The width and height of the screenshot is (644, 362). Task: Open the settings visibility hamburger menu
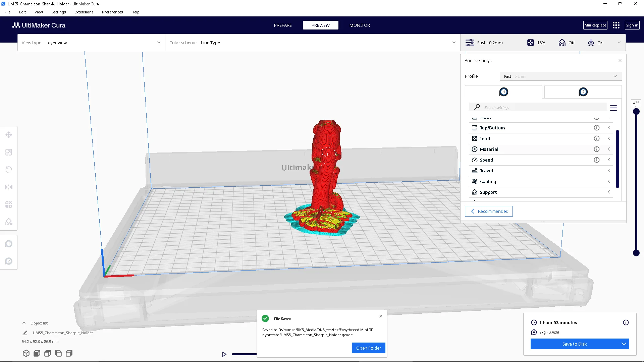613,108
